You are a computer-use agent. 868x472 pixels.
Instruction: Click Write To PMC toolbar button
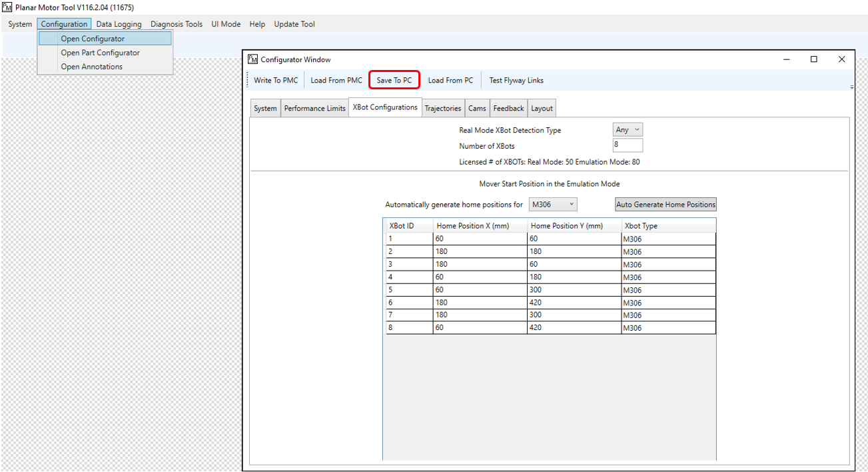click(276, 80)
